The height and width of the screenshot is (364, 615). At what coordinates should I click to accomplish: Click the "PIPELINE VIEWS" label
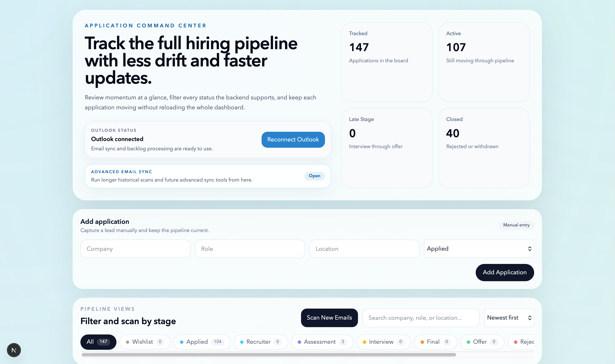(108, 309)
